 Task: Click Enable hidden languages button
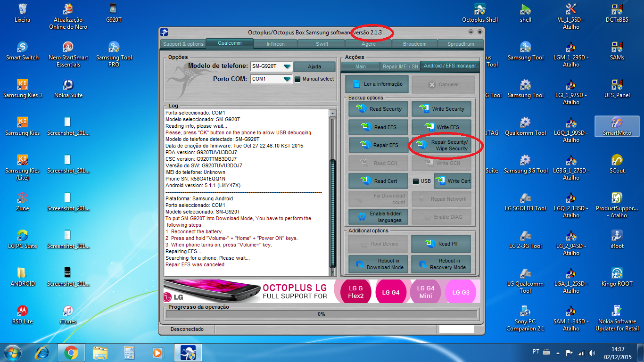tap(379, 217)
